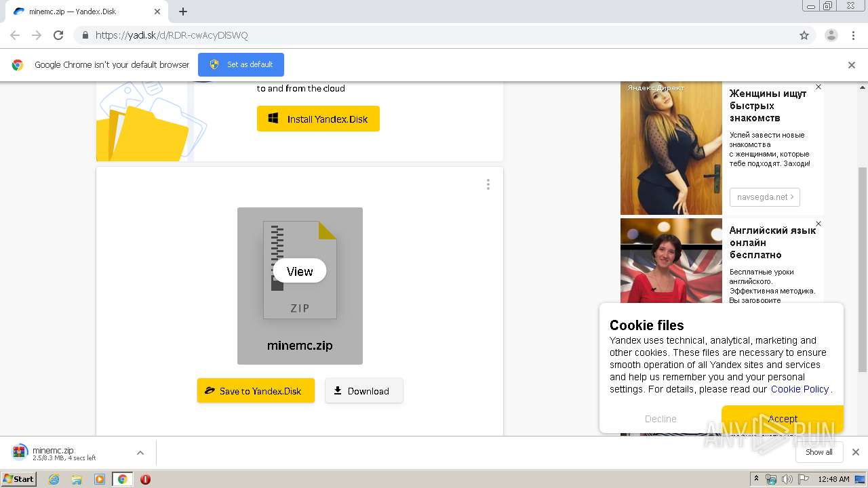
Task: Open the Cookie Policy link
Action: (x=800, y=389)
